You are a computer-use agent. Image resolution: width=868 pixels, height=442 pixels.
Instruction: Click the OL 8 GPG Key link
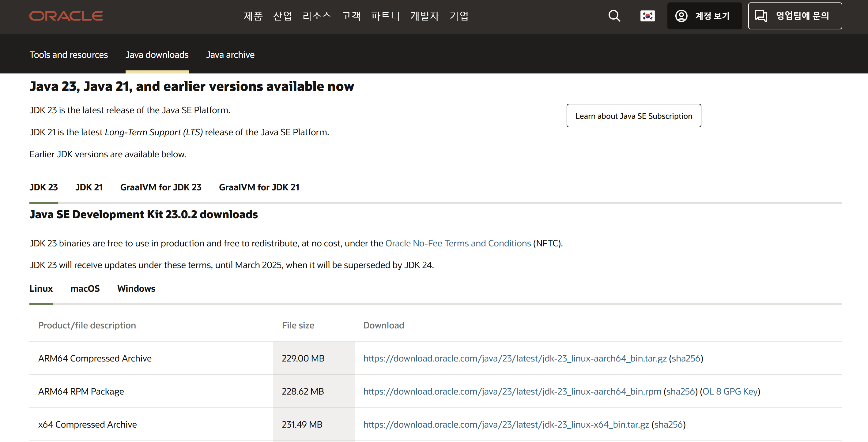730,391
